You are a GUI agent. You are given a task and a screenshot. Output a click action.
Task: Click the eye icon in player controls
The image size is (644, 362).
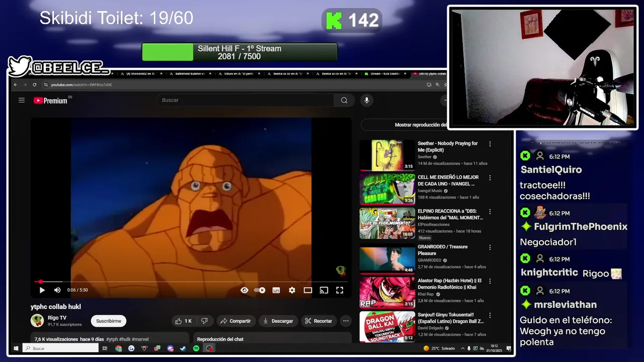pyautogui.click(x=245, y=290)
